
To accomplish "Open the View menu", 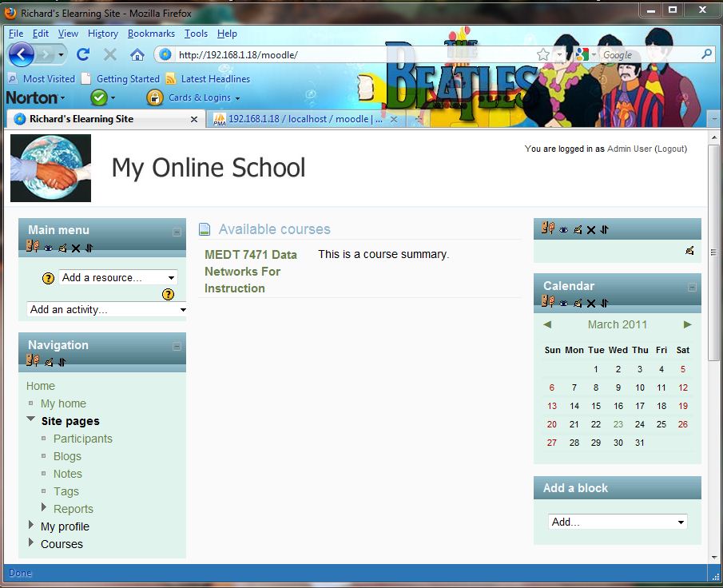I will 68,34.
